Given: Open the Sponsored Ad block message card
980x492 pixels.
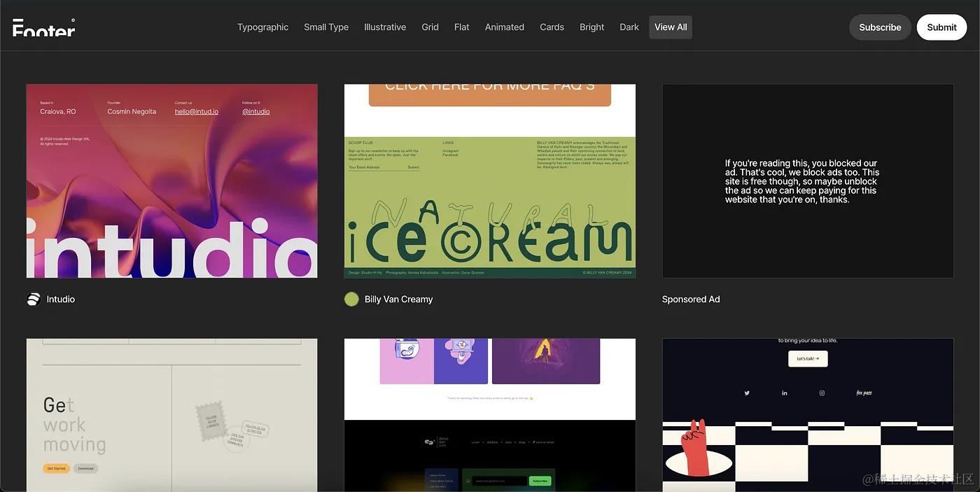Looking at the screenshot, I should (808, 181).
